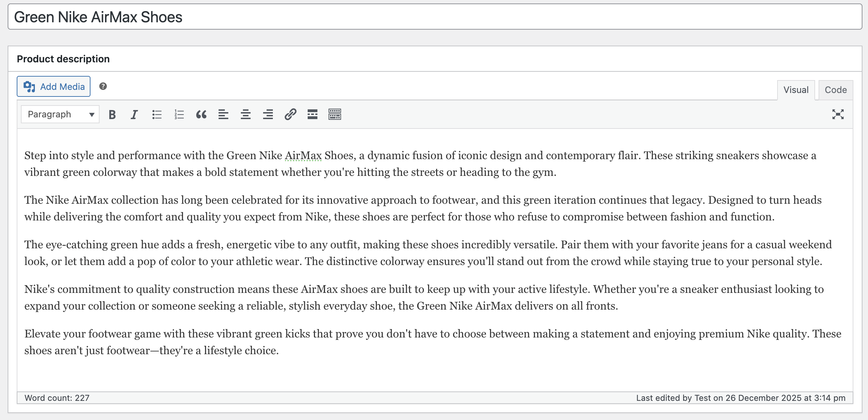Switch to the Visual editor tab
This screenshot has width=868, height=420.
point(796,90)
